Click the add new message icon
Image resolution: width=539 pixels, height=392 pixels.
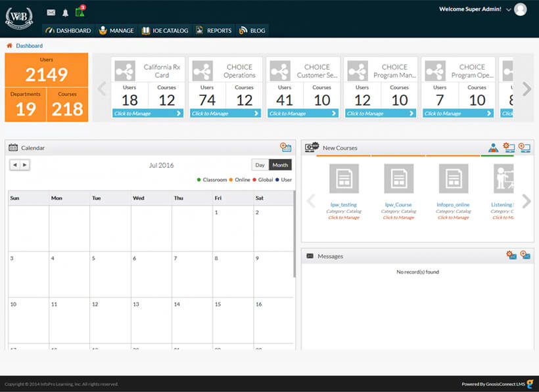coord(525,255)
